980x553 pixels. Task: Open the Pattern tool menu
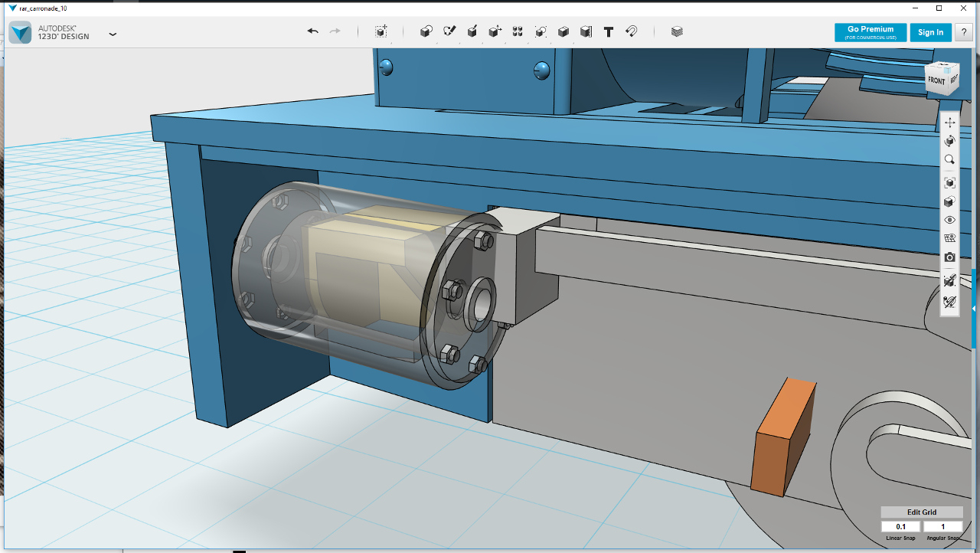coord(518,31)
